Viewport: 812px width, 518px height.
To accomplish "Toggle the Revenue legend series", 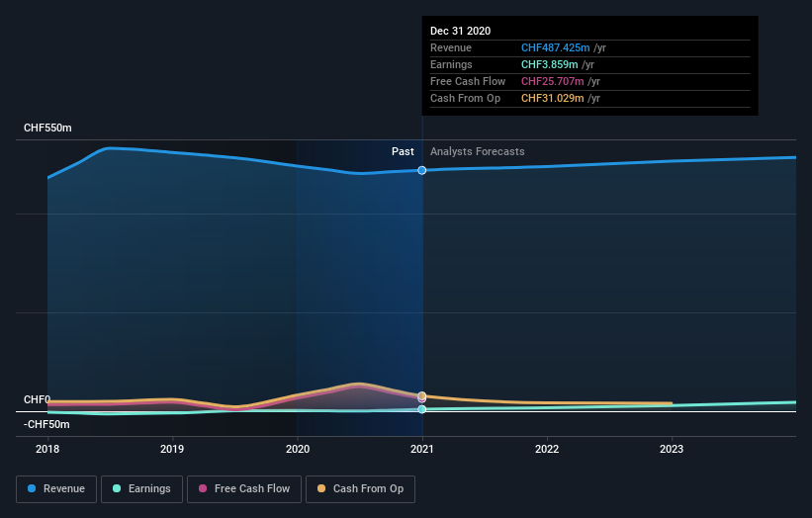I will [56, 489].
